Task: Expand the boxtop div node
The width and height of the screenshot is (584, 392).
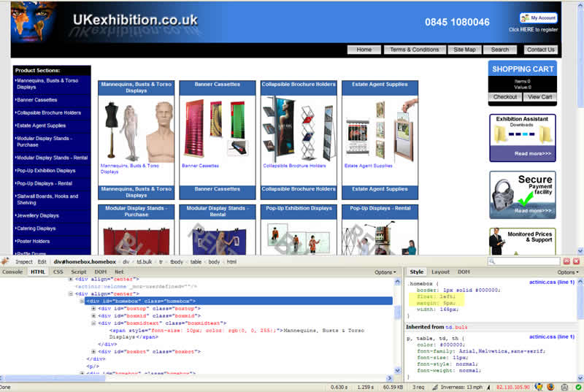Action: coord(93,308)
